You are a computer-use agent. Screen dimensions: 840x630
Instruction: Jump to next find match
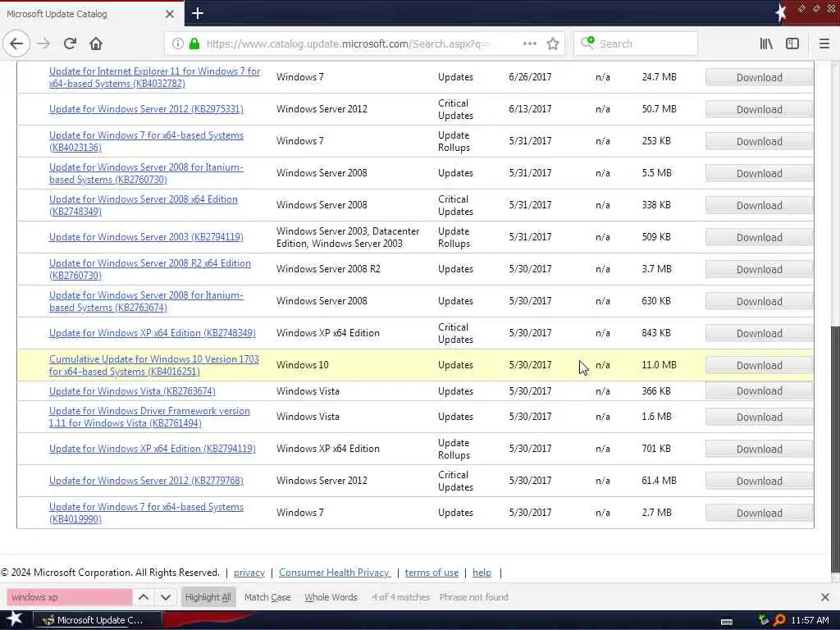coord(166,597)
